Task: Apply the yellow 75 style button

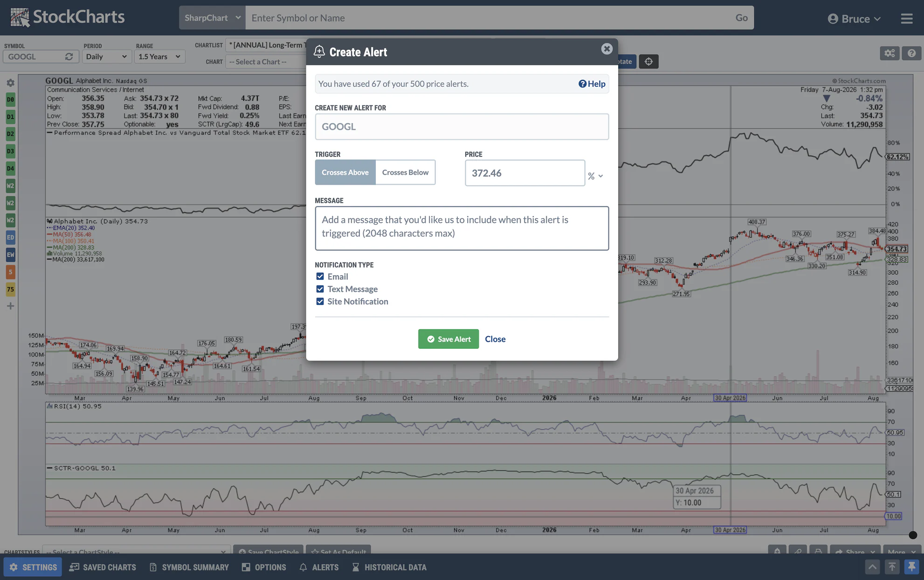Action: pyautogui.click(x=10, y=289)
